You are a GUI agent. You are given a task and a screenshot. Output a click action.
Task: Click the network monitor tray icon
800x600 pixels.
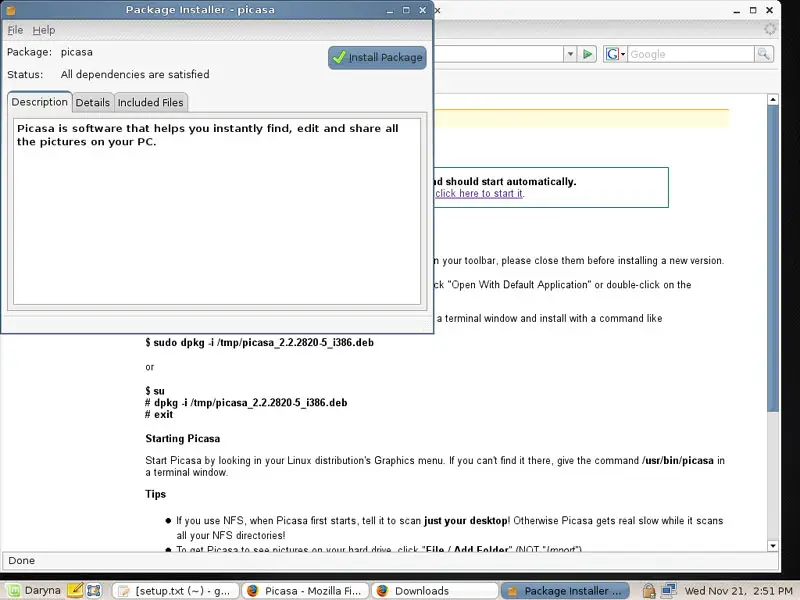pyautogui.click(x=669, y=590)
